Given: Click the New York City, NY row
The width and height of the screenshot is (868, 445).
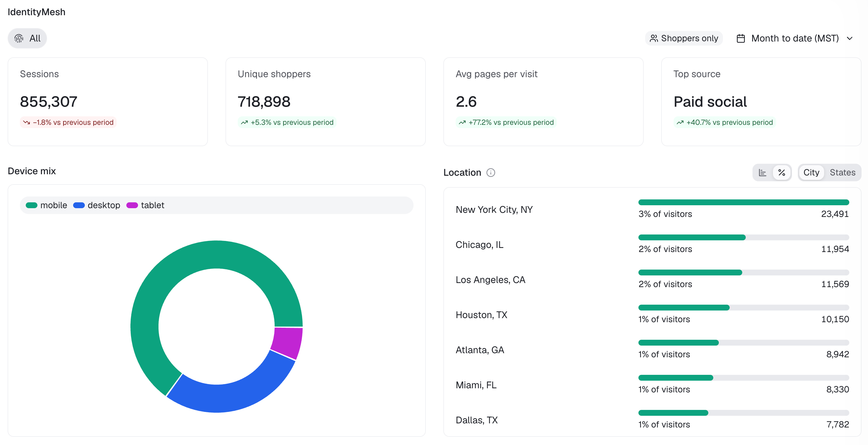Looking at the screenshot, I should [x=652, y=210].
